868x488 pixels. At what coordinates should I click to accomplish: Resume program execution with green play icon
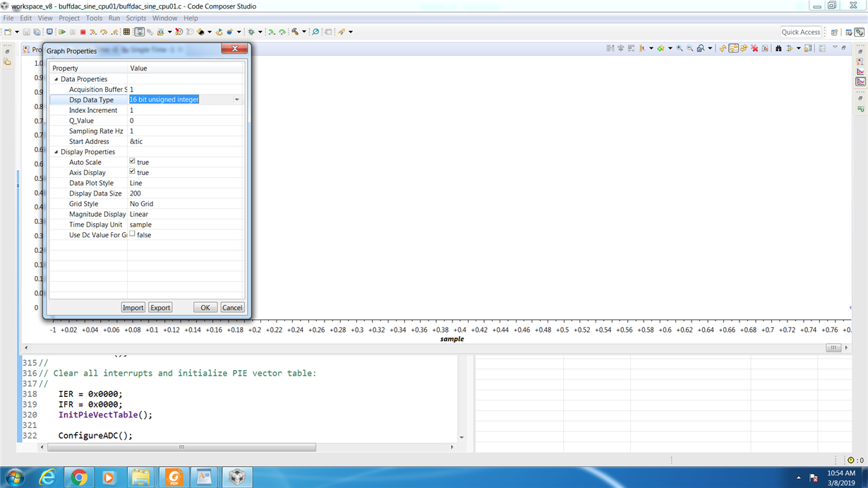62,32
